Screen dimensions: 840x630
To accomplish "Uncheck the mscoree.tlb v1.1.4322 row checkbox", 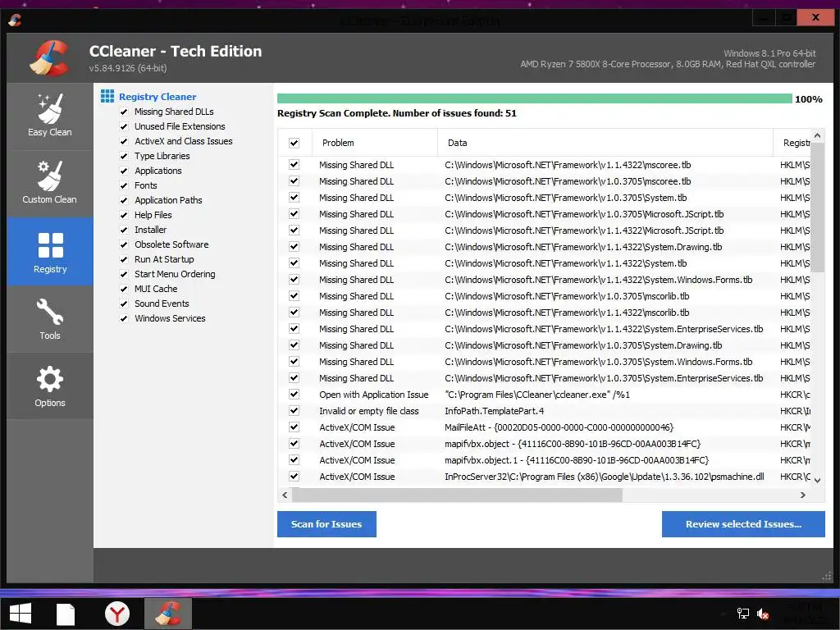I will (x=294, y=164).
